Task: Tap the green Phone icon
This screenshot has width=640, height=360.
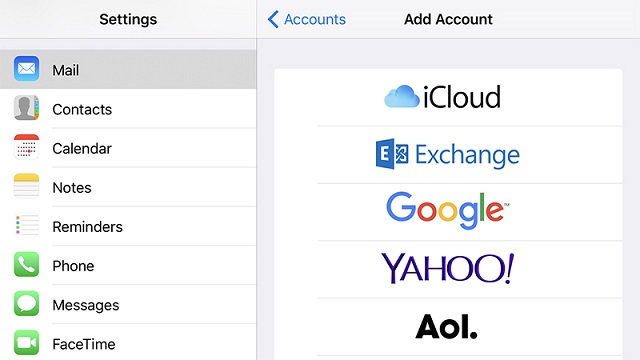Action: (26, 264)
